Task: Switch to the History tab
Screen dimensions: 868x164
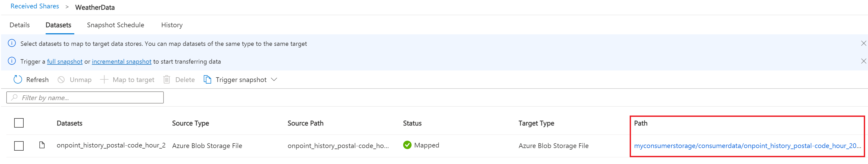Action: (x=172, y=25)
